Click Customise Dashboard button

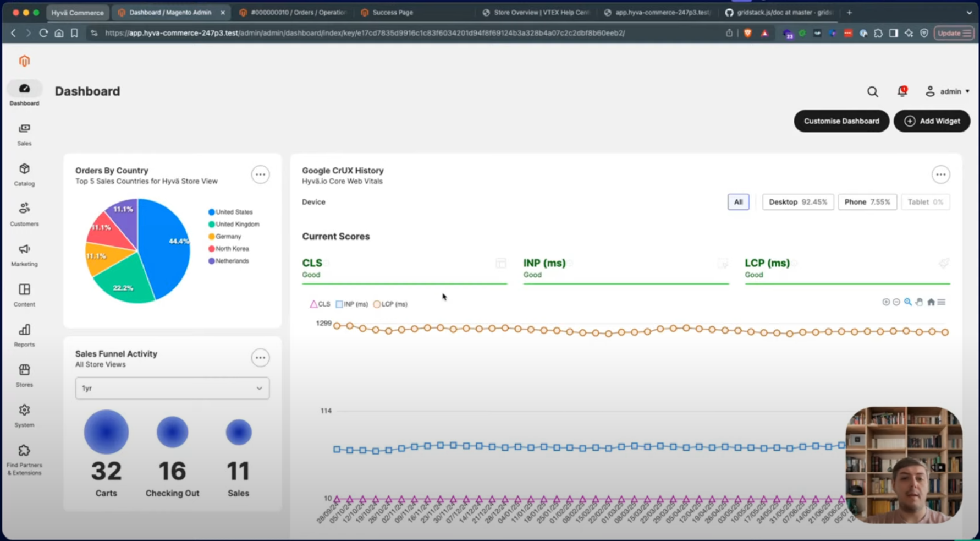click(x=841, y=121)
